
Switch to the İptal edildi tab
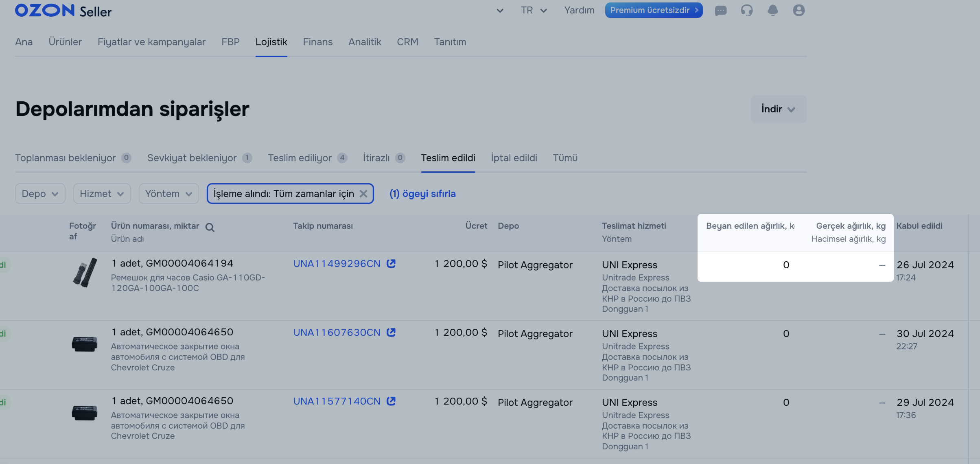(514, 158)
